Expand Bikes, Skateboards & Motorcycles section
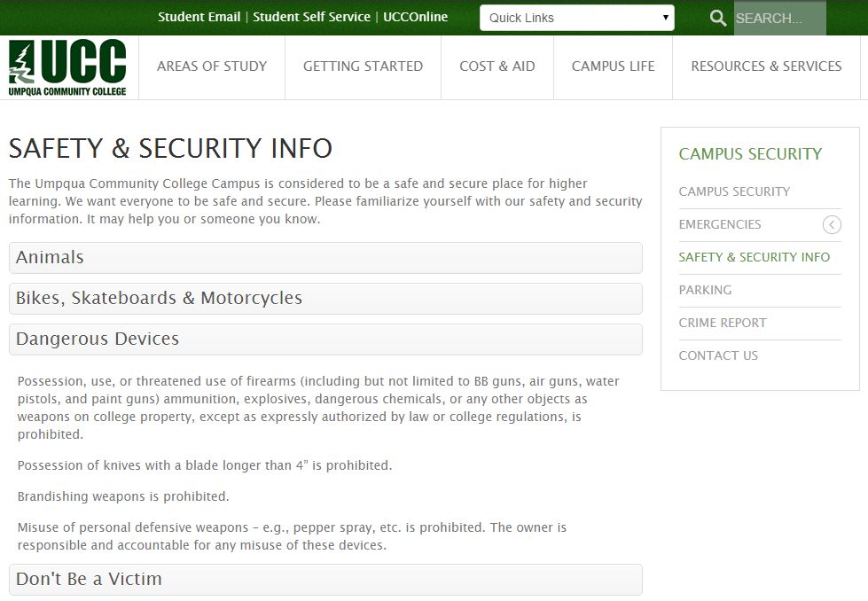The image size is (868, 601). tap(325, 299)
